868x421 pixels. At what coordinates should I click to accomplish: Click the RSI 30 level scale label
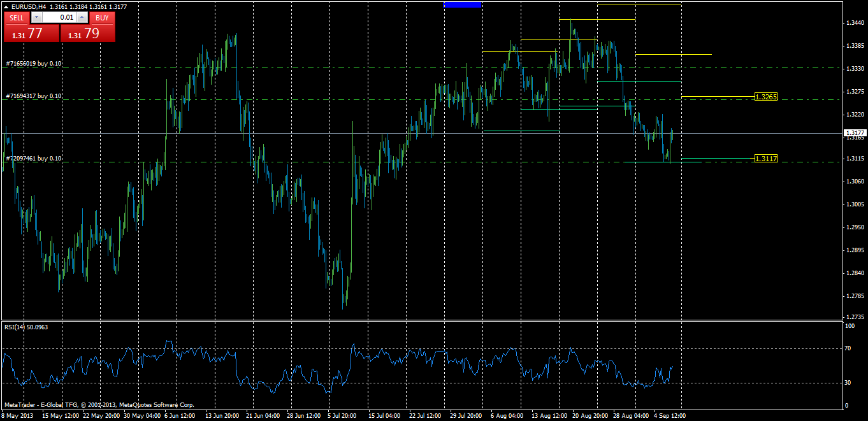point(848,383)
